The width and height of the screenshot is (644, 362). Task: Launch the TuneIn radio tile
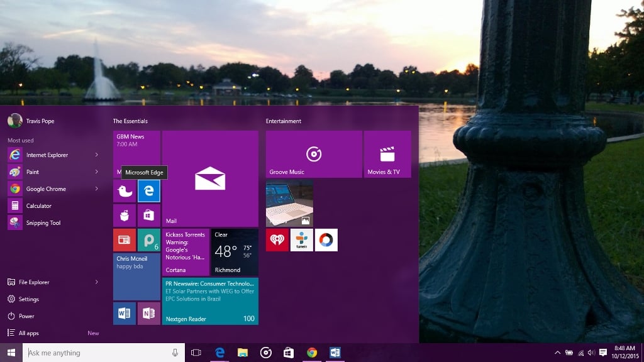[301, 239]
